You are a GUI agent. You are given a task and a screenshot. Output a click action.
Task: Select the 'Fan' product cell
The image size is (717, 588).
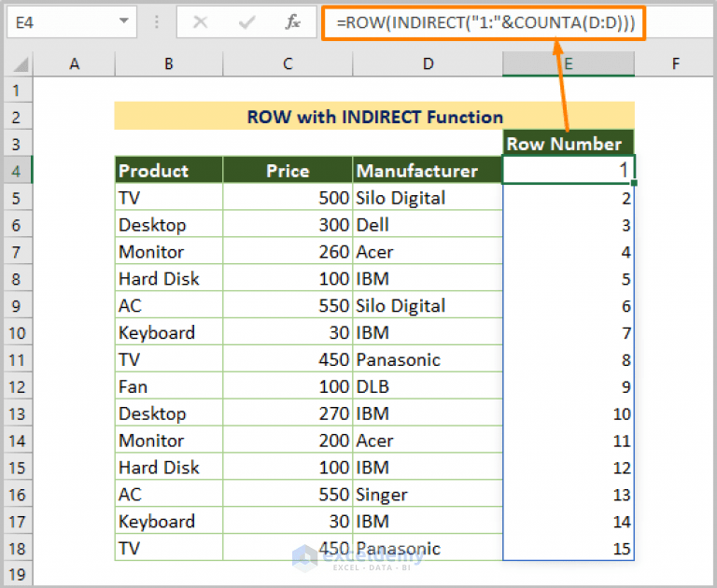(x=169, y=386)
